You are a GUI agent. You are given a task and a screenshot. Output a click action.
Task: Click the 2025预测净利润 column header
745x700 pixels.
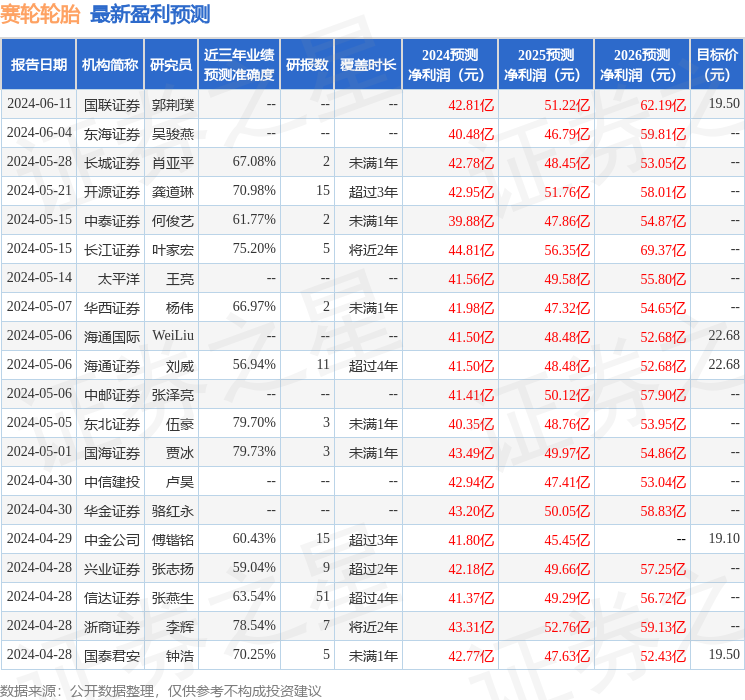[x=546, y=65]
